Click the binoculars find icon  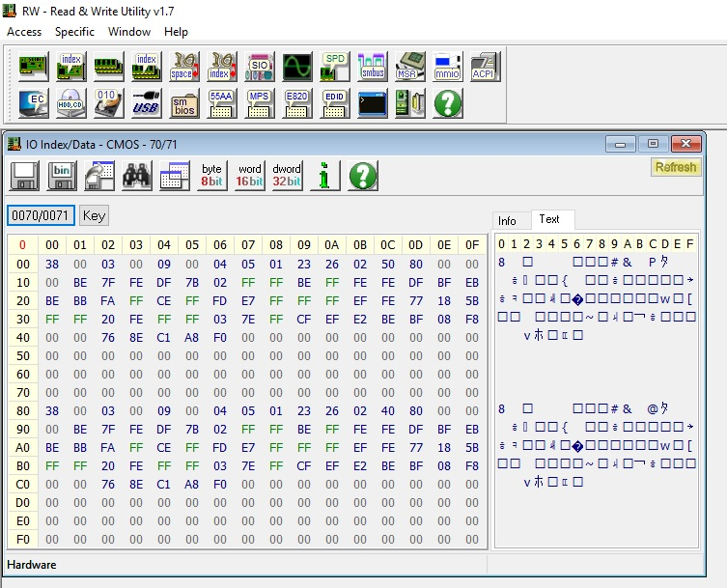[136, 176]
